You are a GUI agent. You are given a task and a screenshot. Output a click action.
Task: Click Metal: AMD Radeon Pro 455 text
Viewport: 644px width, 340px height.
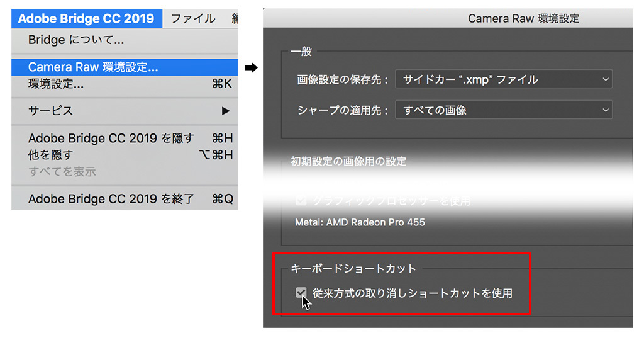(360, 222)
